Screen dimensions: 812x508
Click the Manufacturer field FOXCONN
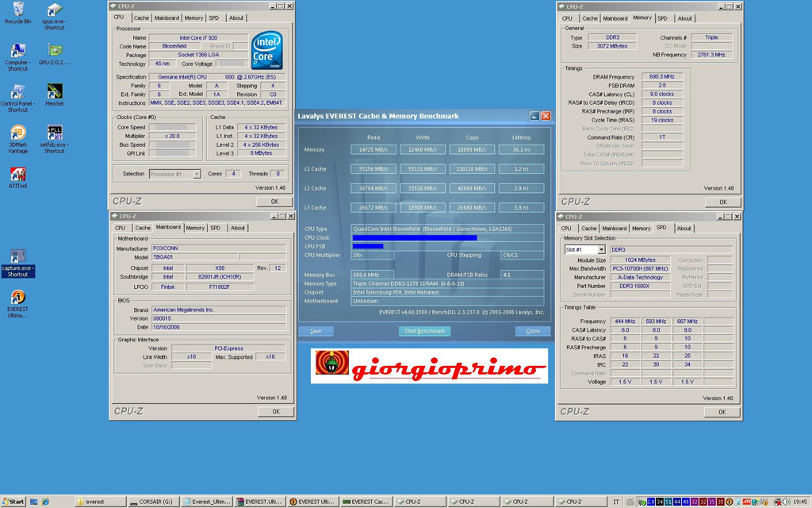219,248
